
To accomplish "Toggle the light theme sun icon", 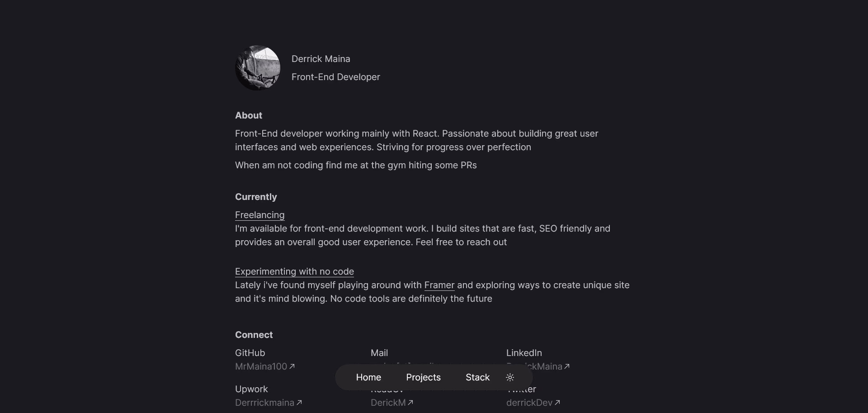I will [510, 377].
